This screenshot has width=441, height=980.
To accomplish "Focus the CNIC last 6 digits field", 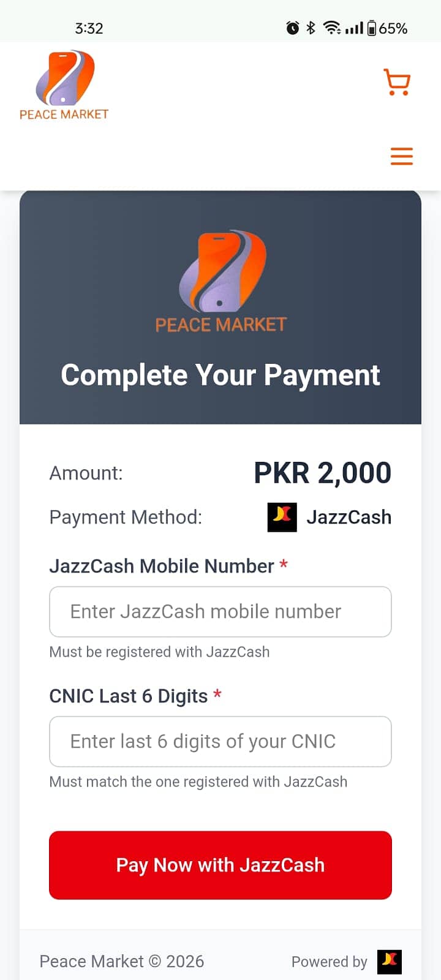I will coord(221,742).
